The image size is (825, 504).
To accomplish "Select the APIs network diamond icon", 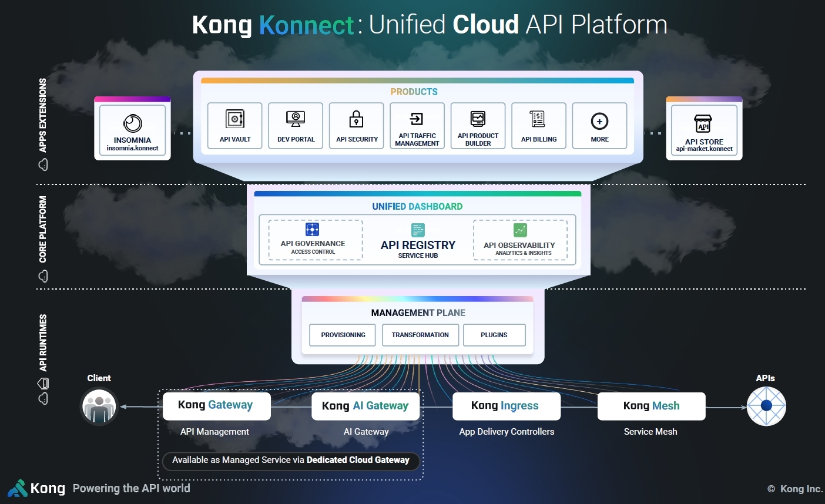I will [766, 406].
